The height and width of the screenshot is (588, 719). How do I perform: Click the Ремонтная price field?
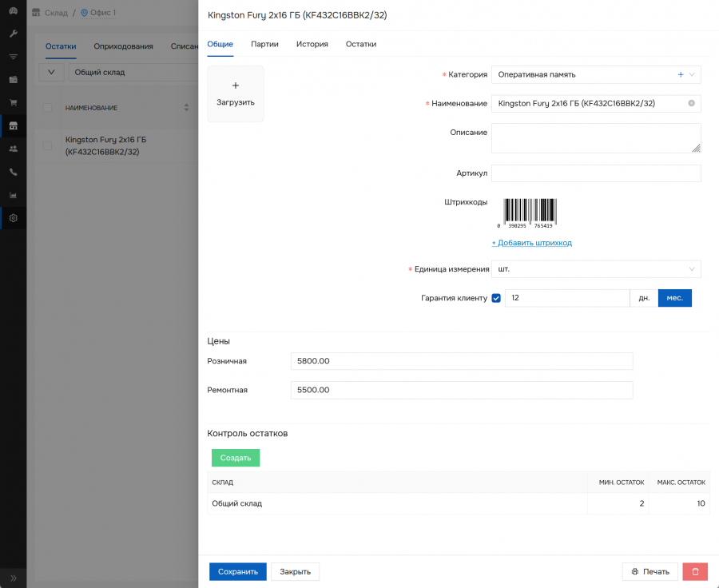click(x=462, y=390)
